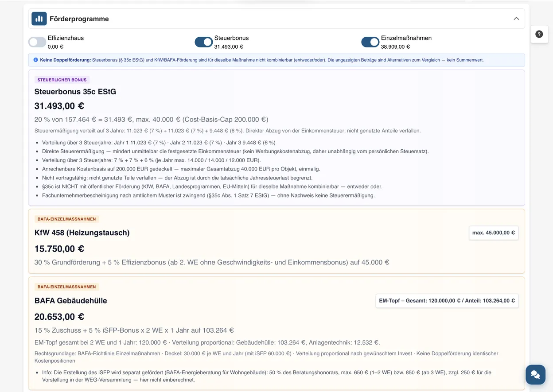This screenshot has height=392, width=553.
Task: Click the 31.493,00 € amount in Steuerbonus card
Action: coord(59,106)
